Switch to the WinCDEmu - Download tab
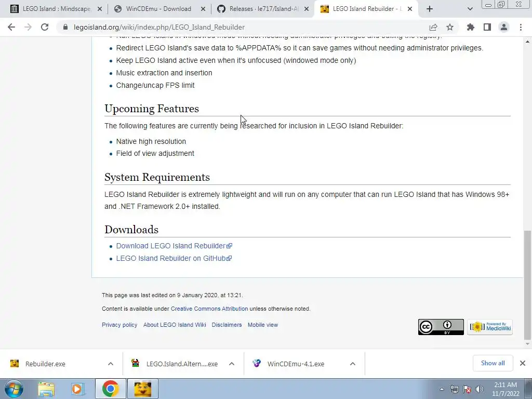 click(158, 9)
